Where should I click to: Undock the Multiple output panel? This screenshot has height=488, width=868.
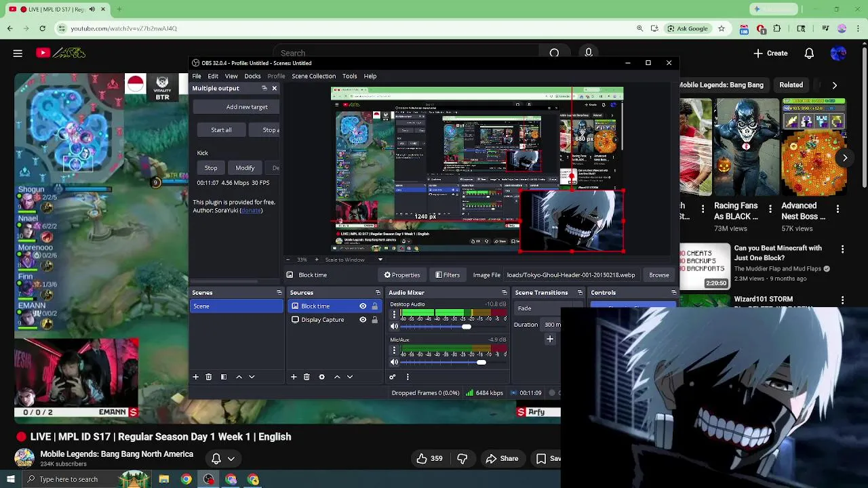pos(264,88)
